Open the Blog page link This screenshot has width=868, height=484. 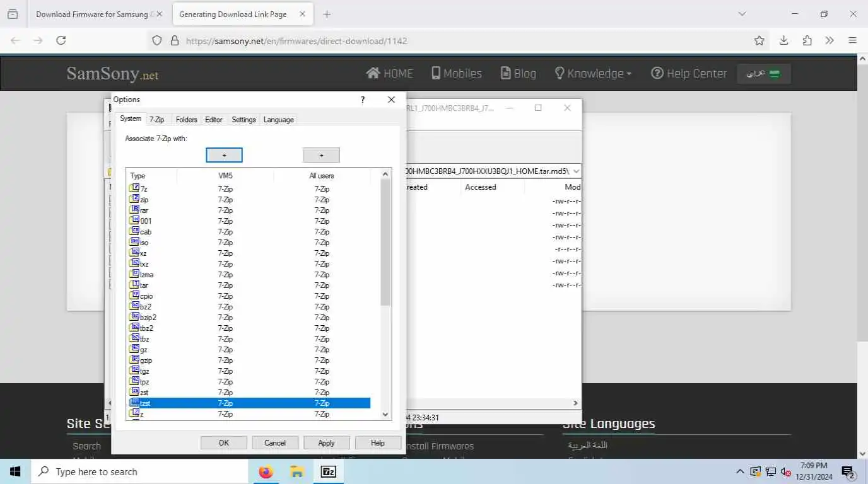519,73
